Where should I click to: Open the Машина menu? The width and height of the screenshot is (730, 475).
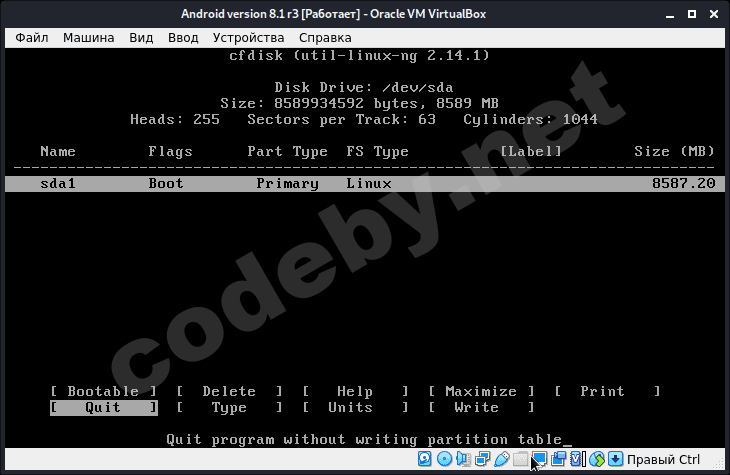tap(88, 38)
